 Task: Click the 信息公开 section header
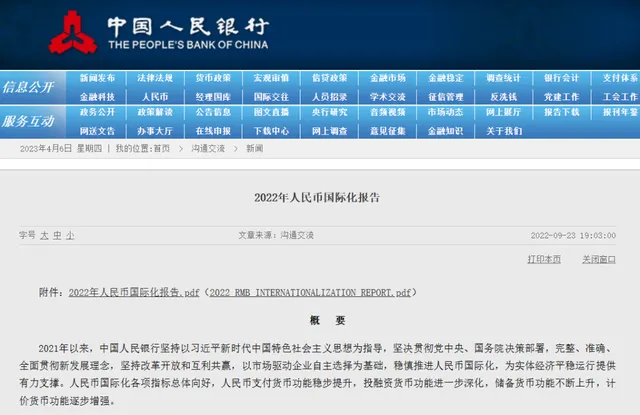pyautogui.click(x=29, y=87)
